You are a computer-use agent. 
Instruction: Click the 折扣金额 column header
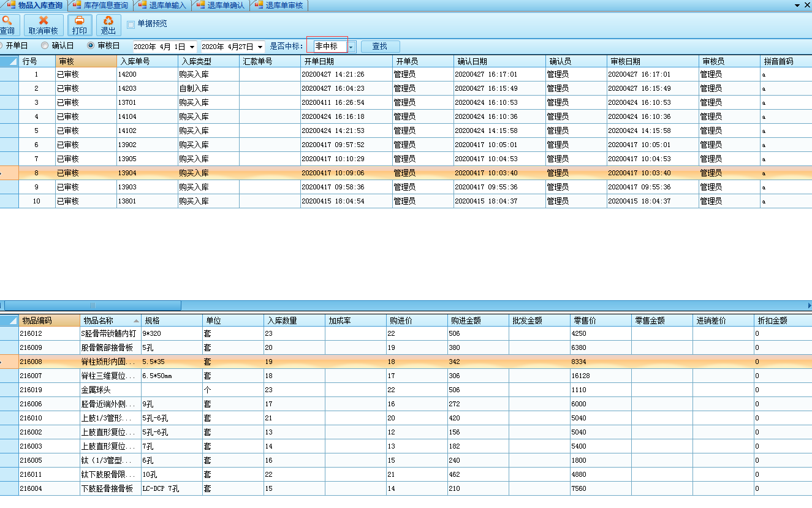coord(783,320)
